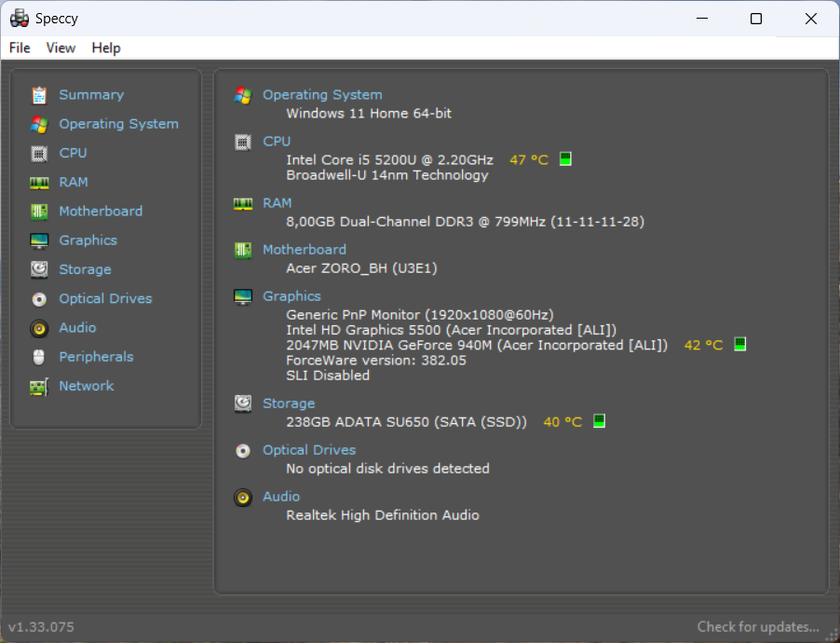Open Storage using its drive icon
Viewport: 840px width, 643px height.
39,268
